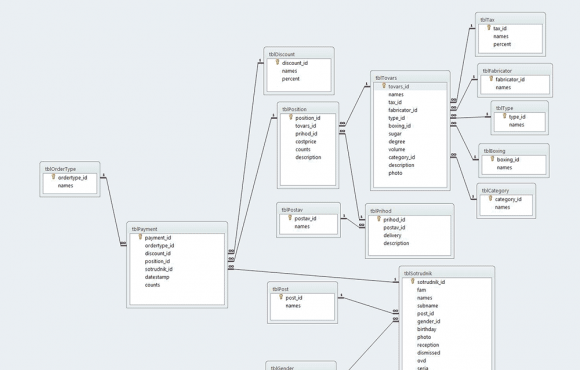
Task: Click the percent field in tblDiscount
Action: coord(290,79)
